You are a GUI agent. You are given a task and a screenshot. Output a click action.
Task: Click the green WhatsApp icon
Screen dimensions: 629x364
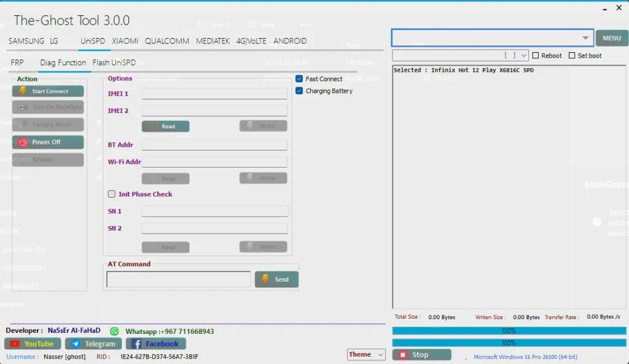[x=114, y=331]
